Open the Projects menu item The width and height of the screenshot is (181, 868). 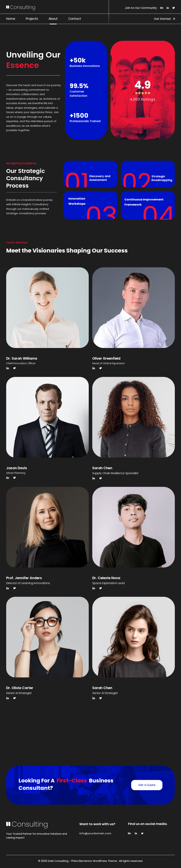coord(32,19)
